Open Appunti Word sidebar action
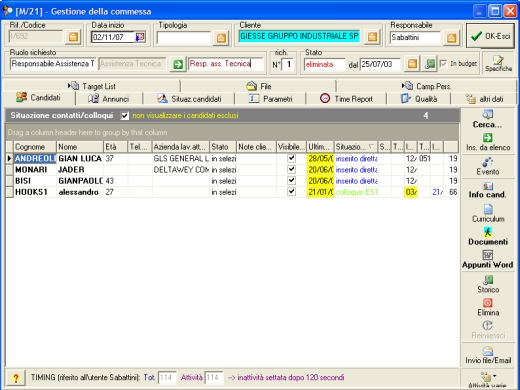This screenshot has width=520, height=390. 487,260
